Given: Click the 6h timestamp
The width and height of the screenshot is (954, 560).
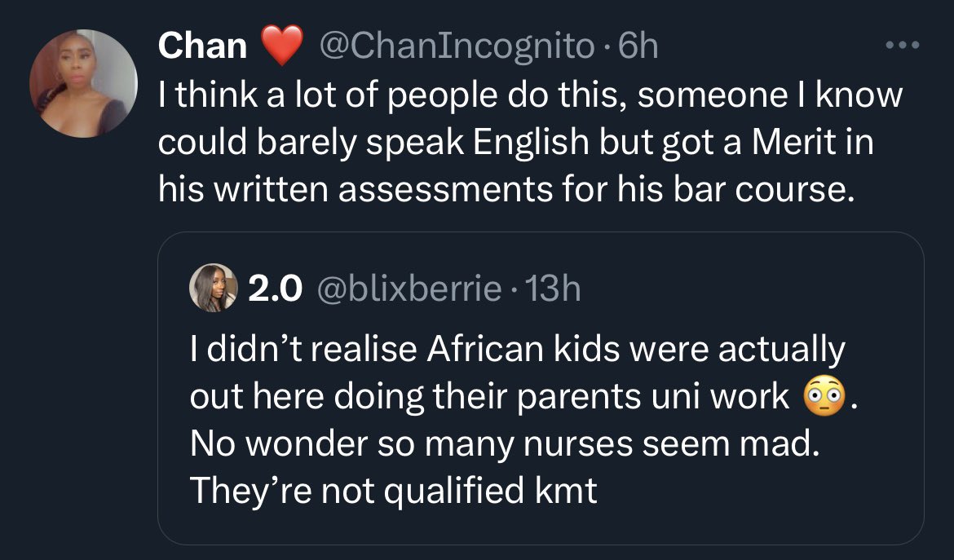Looking at the screenshot, I should pos(638,46).
